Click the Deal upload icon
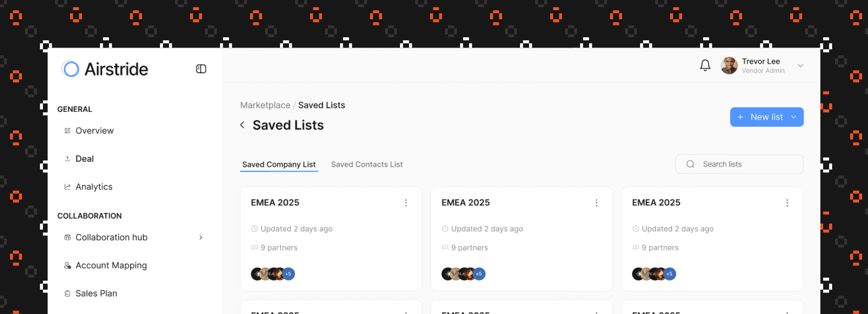This screenshot has height=314, width=868. tap(67, 158)
